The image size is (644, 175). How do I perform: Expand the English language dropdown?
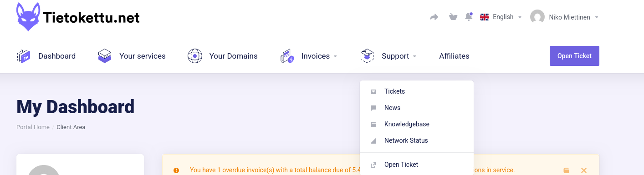point(501,17)
